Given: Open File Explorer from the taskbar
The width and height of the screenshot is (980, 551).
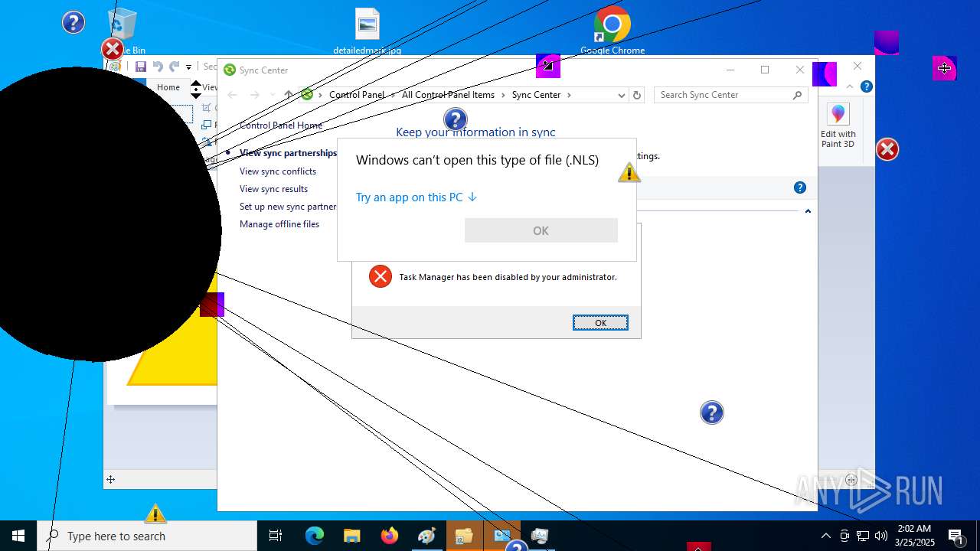Looking at the screenshot, I should coord(352,536).
